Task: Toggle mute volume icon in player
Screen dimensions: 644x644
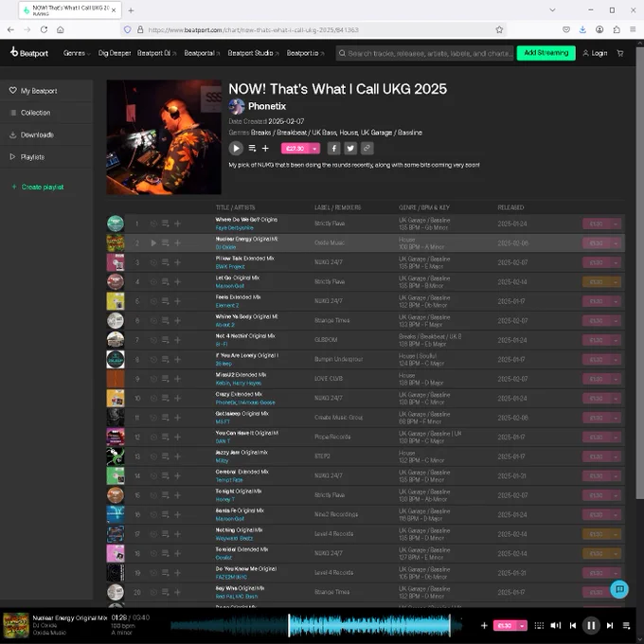Action: click(556, 625)
